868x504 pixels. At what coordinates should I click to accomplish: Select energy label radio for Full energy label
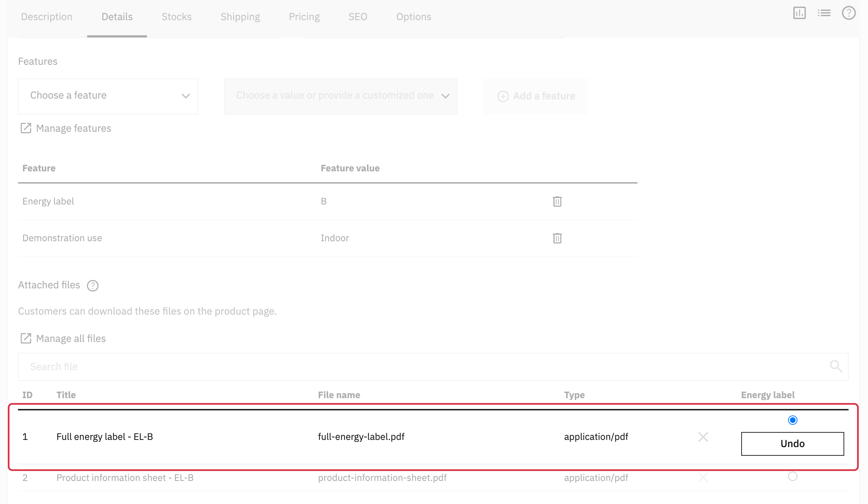point(792,420)
